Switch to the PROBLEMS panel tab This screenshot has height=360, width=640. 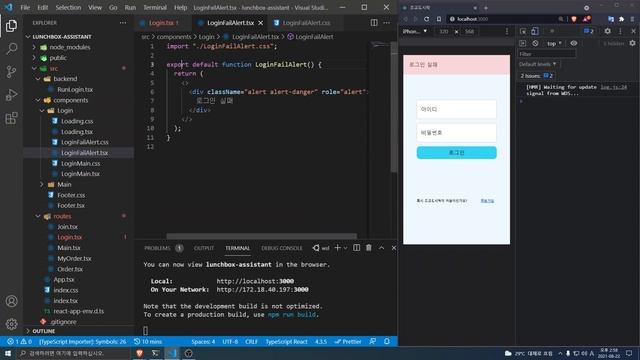[x=158, y=248]
